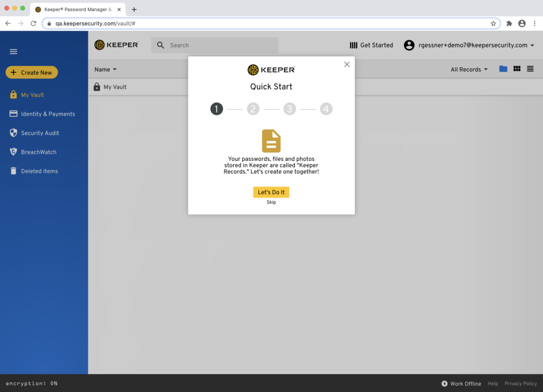The width and height of the screenshot is (543, 392).
Task: Switch to grid view of records
Action: click(516, 68)
